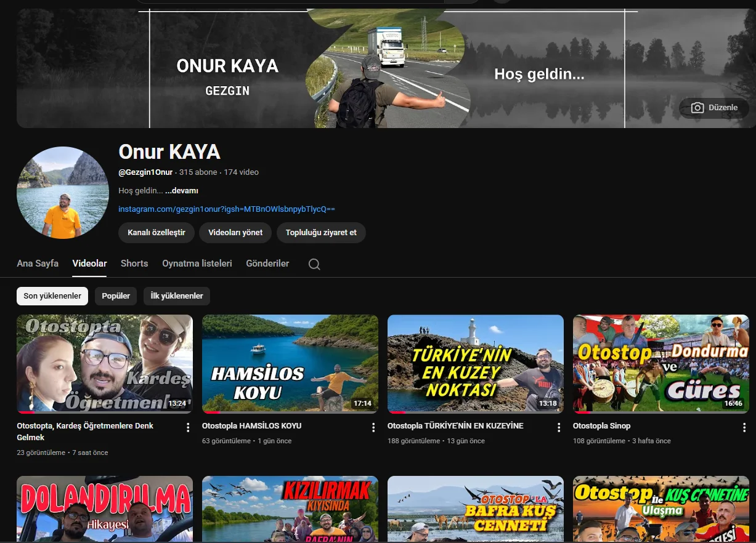Image resolution: width=756 pixels, height=543 pixels.
Task: Open DOLANDIRILMA Hikayesi video thumbnail
Action: 105,509
